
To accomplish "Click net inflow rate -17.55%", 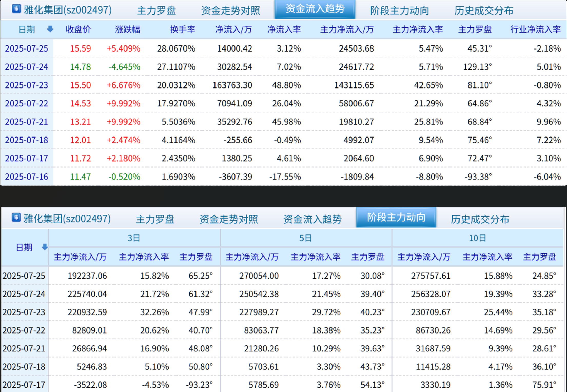I will pyautogui.click(x=285, y=177).
